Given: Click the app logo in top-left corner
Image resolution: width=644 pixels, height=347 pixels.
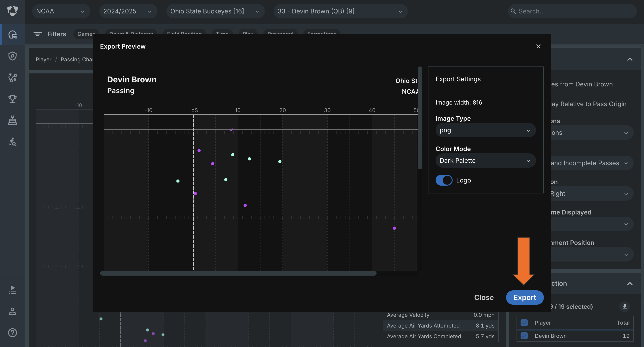Looking at the screenshot, I should tap(12, 11).
